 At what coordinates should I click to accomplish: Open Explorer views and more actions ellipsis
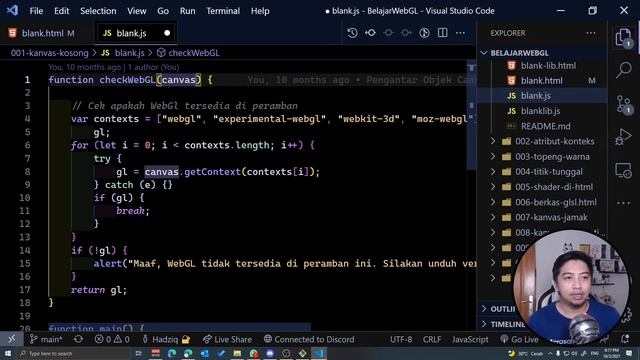(x=591, y=33)
